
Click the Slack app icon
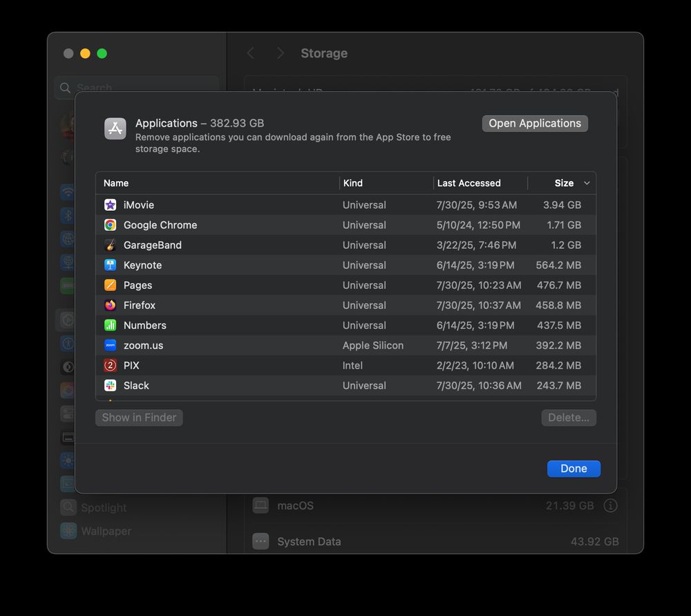pos(110,385)
